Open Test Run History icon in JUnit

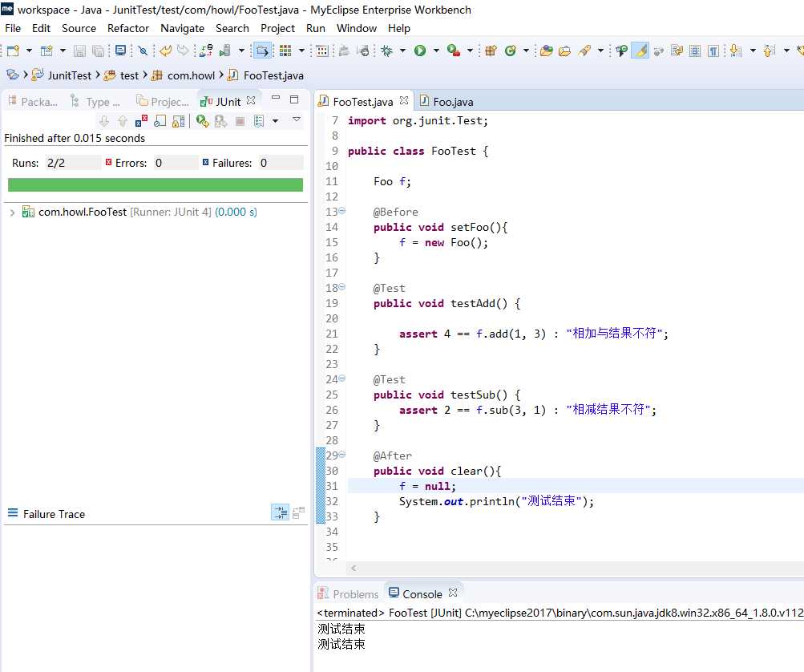[259, 121]
